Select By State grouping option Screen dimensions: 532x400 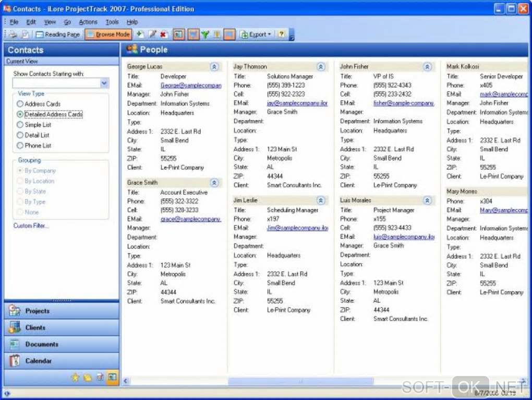31,192
